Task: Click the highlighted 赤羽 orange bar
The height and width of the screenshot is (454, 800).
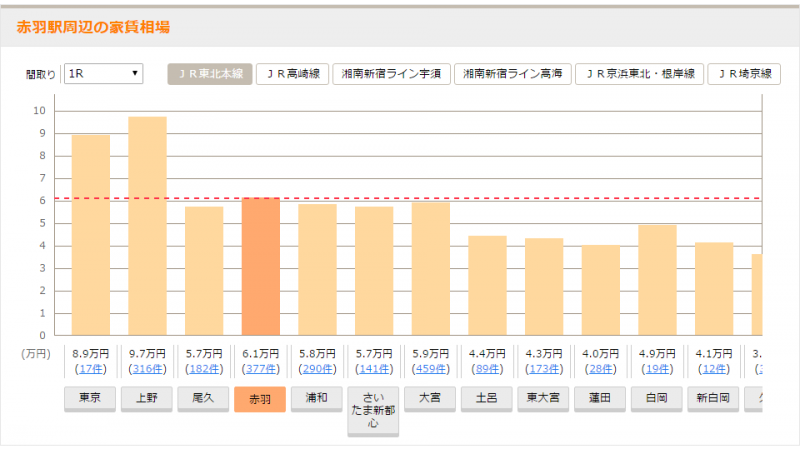Action: click(260, 267)
